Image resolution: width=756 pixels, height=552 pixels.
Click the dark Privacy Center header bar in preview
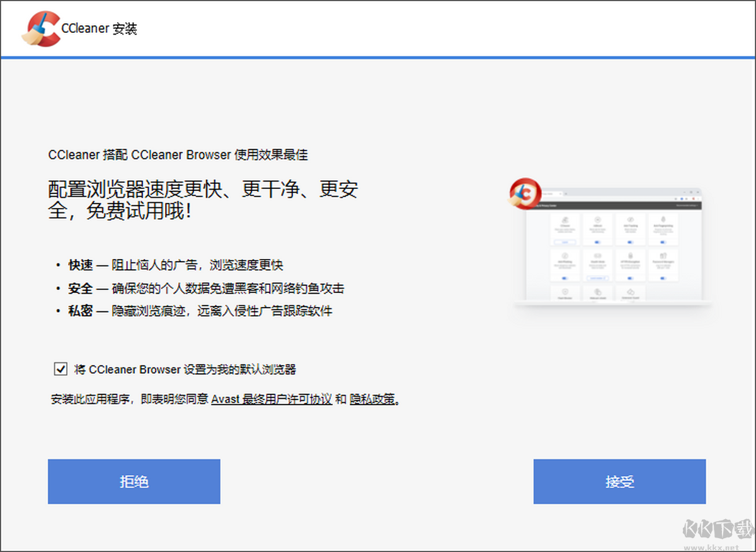614,205
